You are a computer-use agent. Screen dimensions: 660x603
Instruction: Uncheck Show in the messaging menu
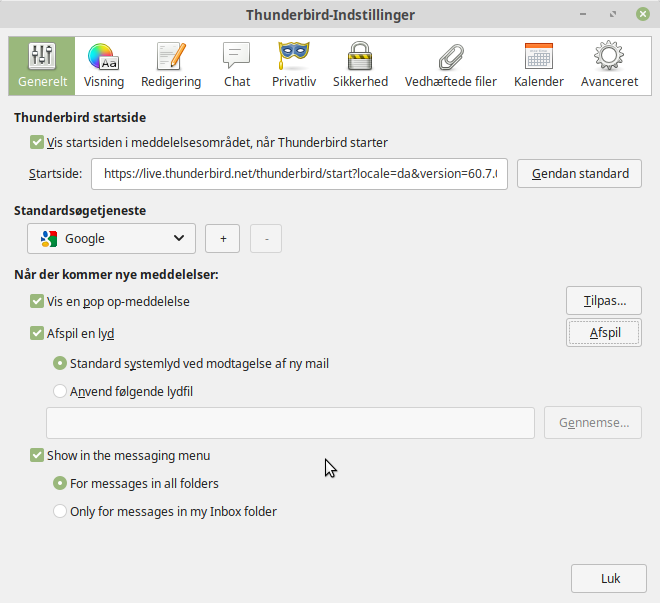[x=37, y=455]
